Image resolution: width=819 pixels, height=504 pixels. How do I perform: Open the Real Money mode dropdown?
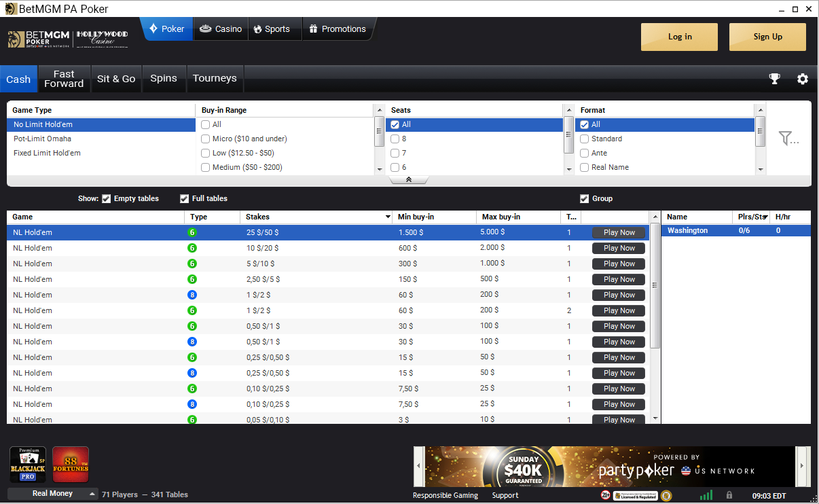click(52, 494)
